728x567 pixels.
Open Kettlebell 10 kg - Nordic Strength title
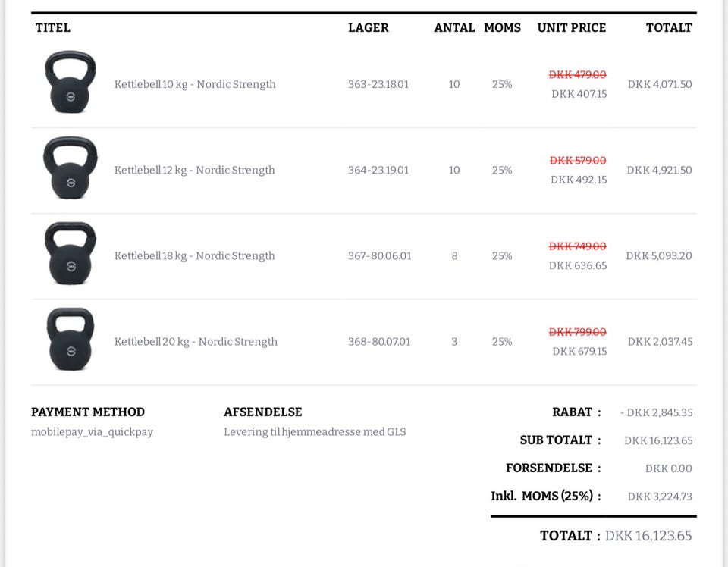(x=195, y=84)
